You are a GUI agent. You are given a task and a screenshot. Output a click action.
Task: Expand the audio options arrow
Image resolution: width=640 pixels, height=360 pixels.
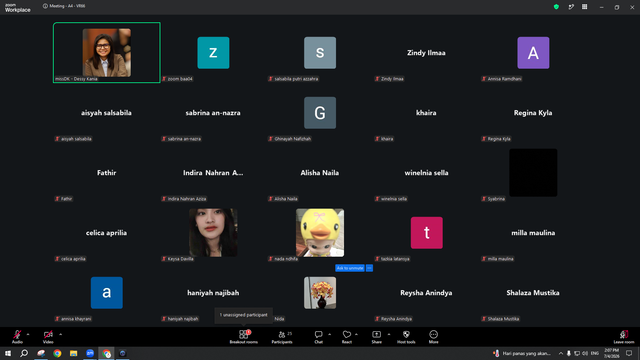(x=28, y=334)
